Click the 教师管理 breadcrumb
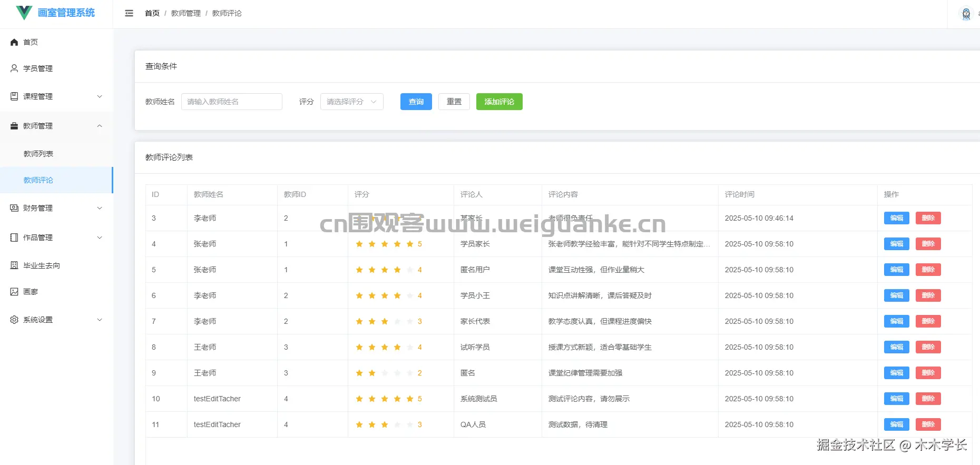 coord(186,13)
